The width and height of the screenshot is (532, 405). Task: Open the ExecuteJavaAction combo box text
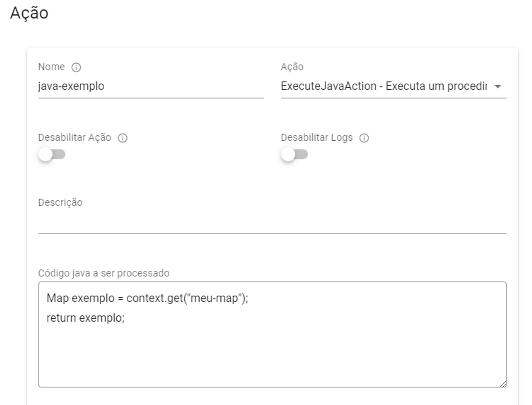pyautogui.click(x=383, y=86)
